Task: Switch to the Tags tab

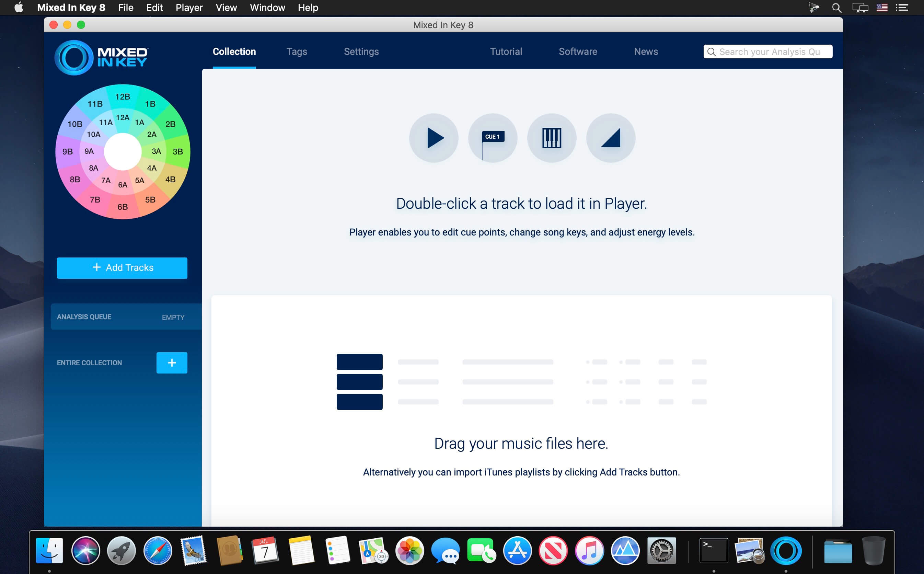Action: (x=296, y=51)
